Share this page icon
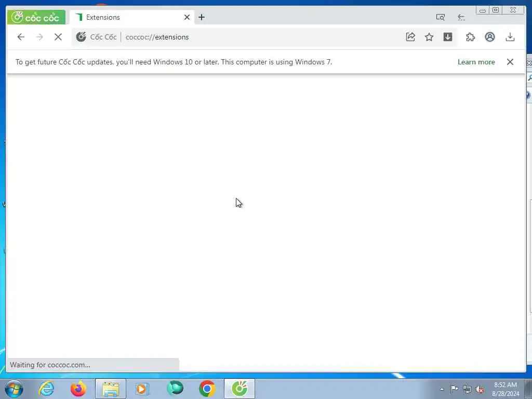This screenshot has width=532, height=399. (410, 37)
